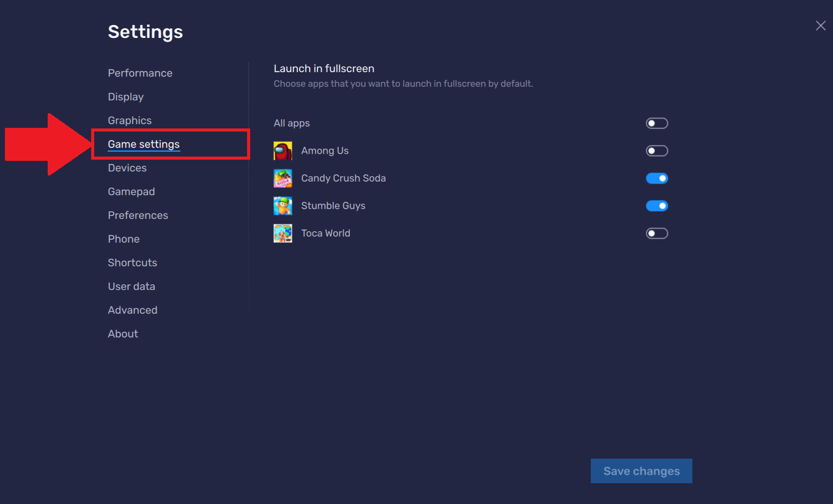
Task: Enable fullscreen launch for Among Us
Action: pos(656,150)
